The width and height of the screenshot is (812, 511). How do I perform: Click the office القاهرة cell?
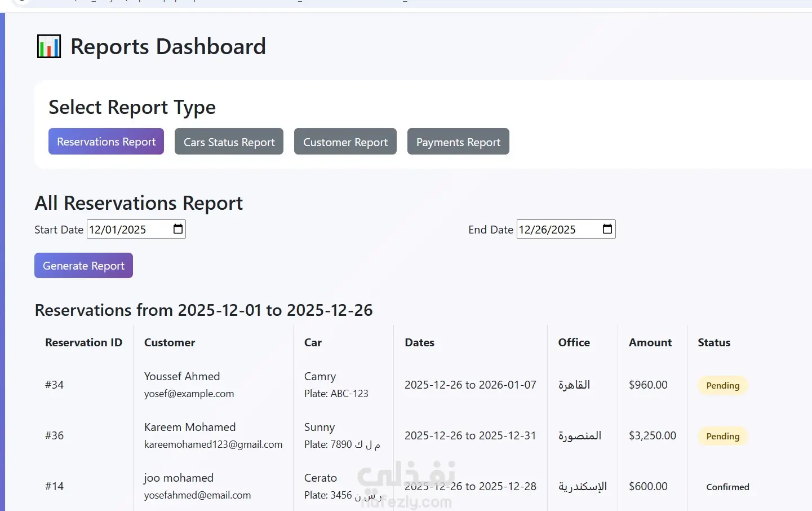click(574, 385)
